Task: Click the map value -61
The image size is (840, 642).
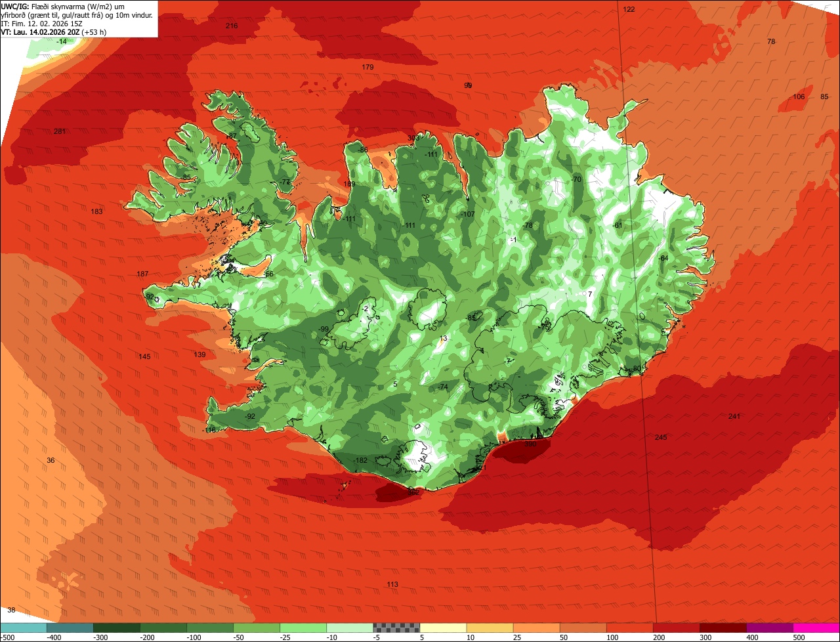Action: tap(617, 226)
